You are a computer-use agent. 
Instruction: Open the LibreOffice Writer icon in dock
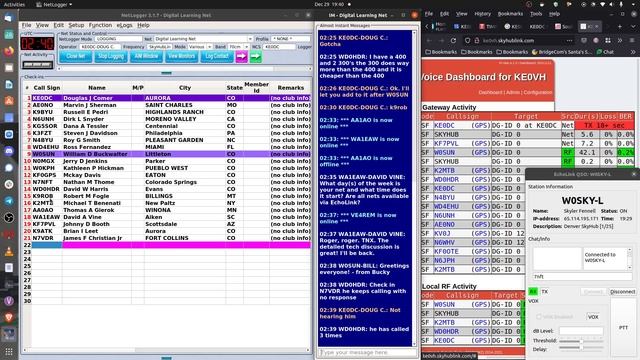(9, 84)
